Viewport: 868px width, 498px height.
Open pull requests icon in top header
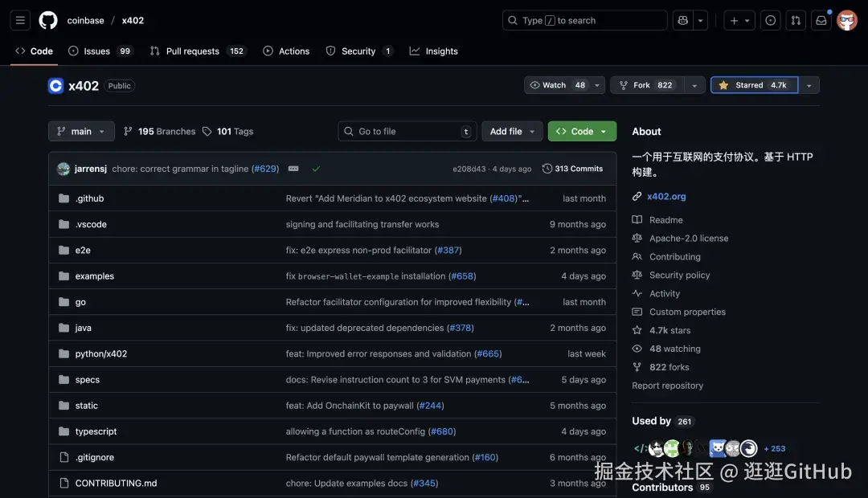tap(796, 20)
